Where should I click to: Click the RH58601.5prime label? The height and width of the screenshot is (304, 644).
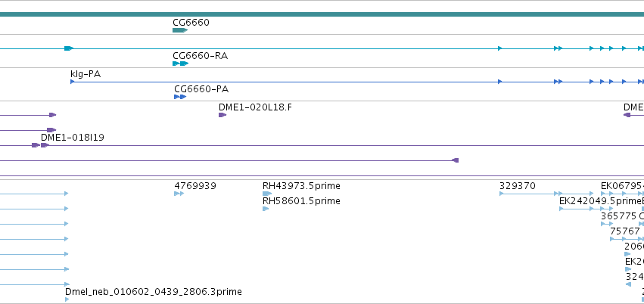pyautogui.click(x=301, y=201)
